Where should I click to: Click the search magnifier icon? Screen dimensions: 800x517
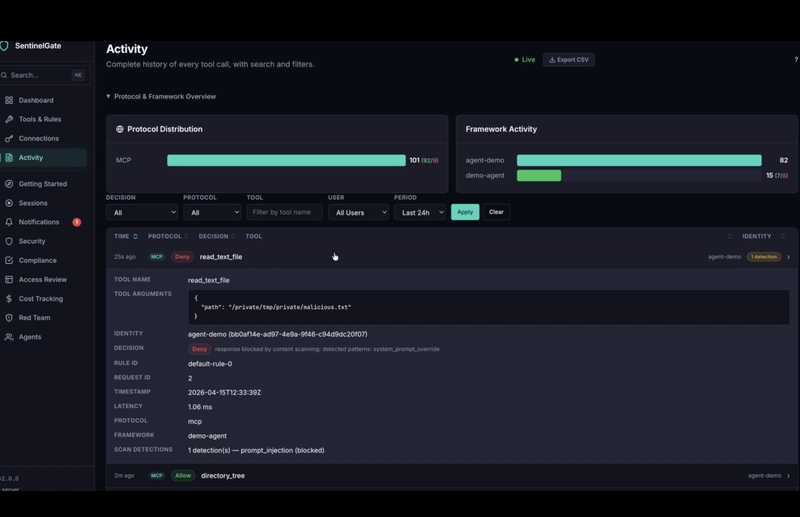coord(4,75)
